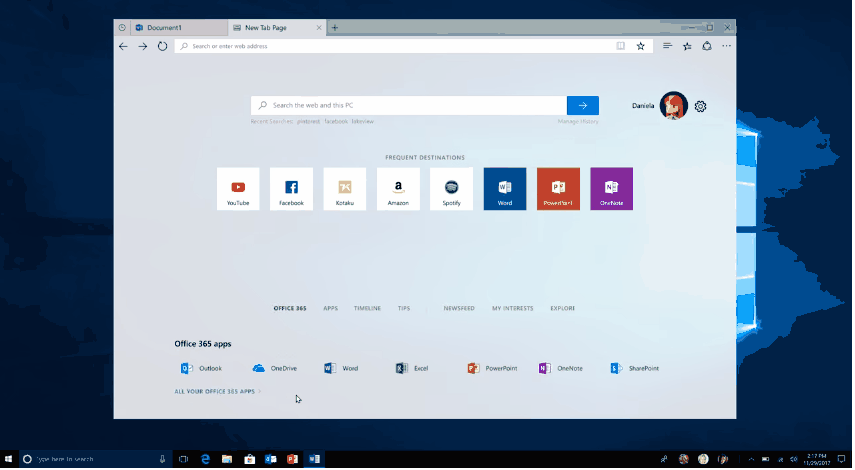The image size is (855, 470).
Task: Launch Excel from Office 365 apps
Action: [412, 369]
